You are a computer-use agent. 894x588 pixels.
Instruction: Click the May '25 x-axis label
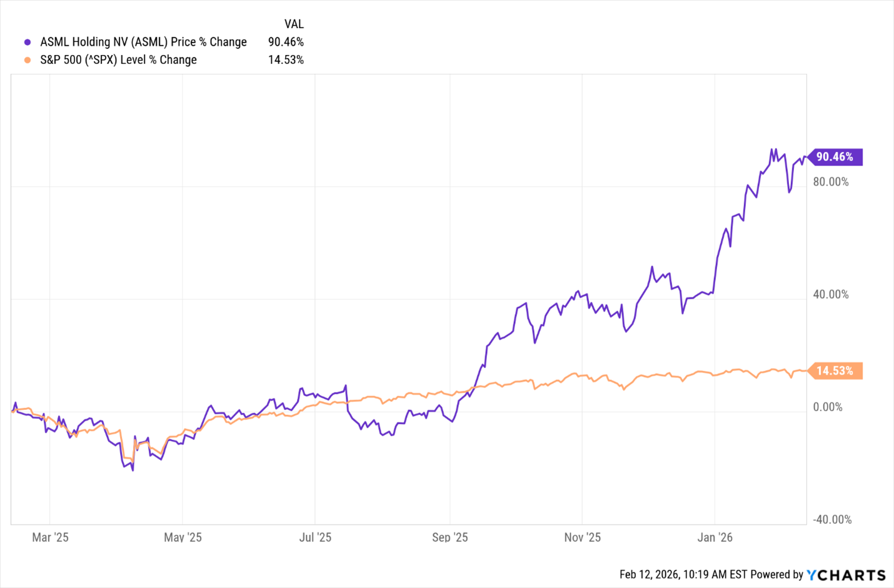tap(183, 537)
